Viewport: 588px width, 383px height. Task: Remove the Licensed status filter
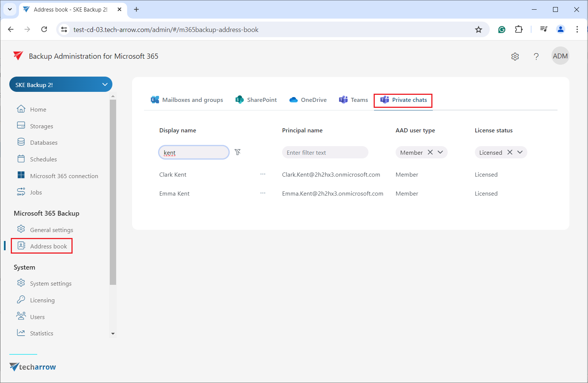coord(510,152)
